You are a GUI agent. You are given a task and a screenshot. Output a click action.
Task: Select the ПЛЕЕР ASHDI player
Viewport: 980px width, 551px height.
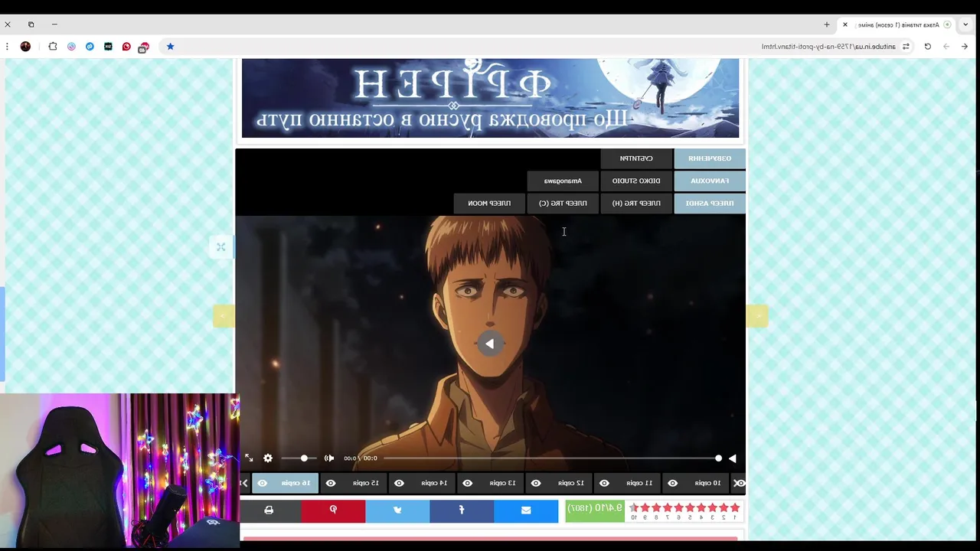click(x=710, y=204)
